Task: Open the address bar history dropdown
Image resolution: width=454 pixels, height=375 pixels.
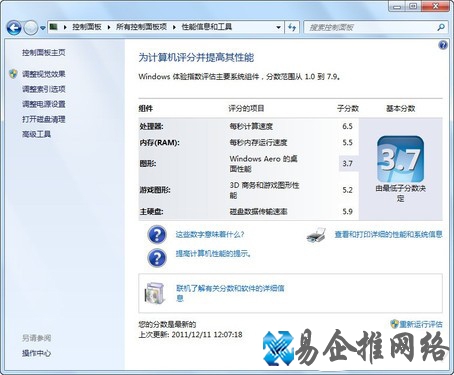Action: tap(278, 27)
